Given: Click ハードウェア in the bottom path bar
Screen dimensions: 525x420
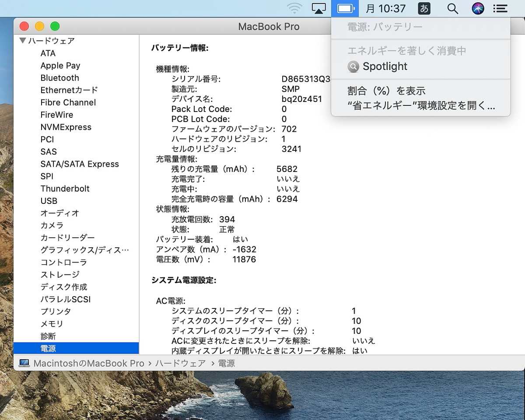Looking at the screenshot, I should tap(180, 364).
